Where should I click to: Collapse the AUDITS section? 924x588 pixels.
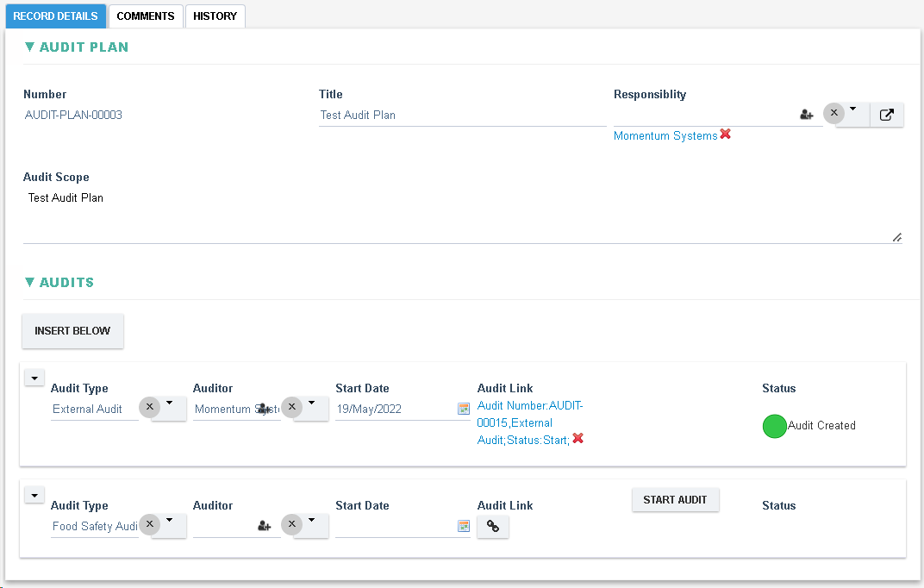click(x=28, y=282)
